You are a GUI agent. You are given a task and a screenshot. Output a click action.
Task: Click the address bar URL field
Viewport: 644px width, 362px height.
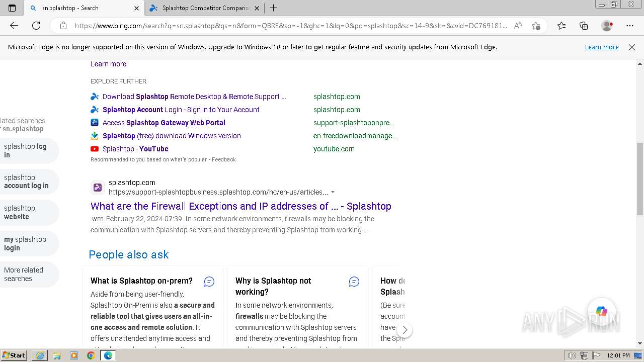(291, 26)
